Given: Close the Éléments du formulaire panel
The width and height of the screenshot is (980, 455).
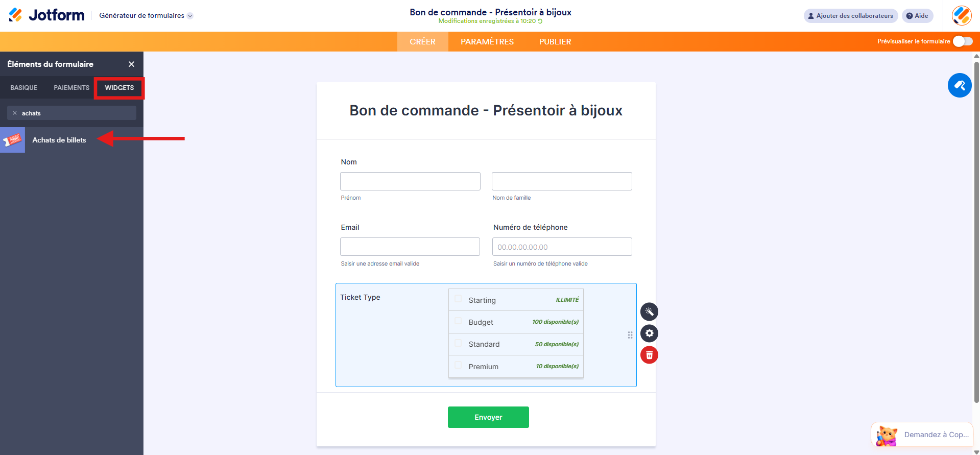Looking at the screenshot, I should 131,64.
